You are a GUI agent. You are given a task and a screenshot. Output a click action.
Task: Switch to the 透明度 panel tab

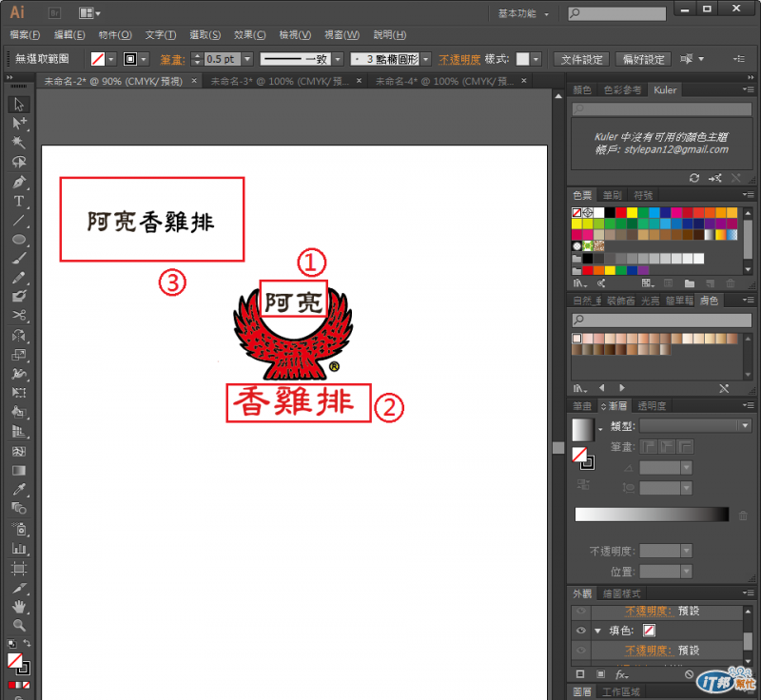[652, 405]
